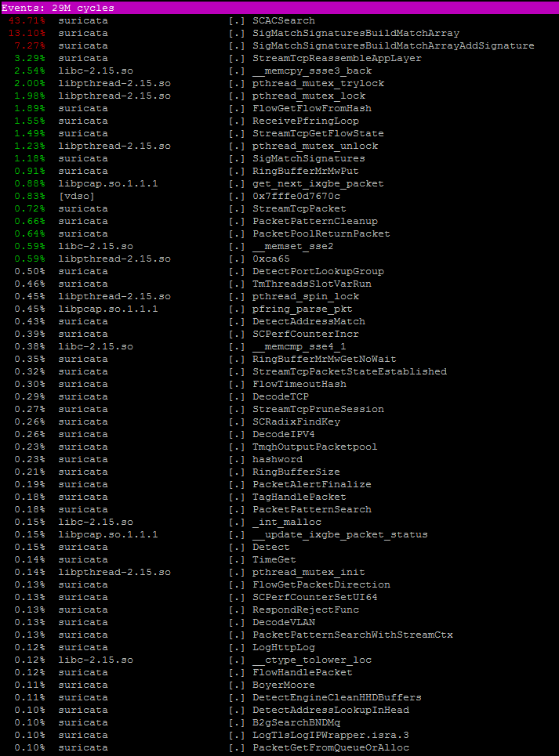The image size is (559, 756).
Task: Select SCPerfCounterIncr symbol
Action: (x=306, y=334)
